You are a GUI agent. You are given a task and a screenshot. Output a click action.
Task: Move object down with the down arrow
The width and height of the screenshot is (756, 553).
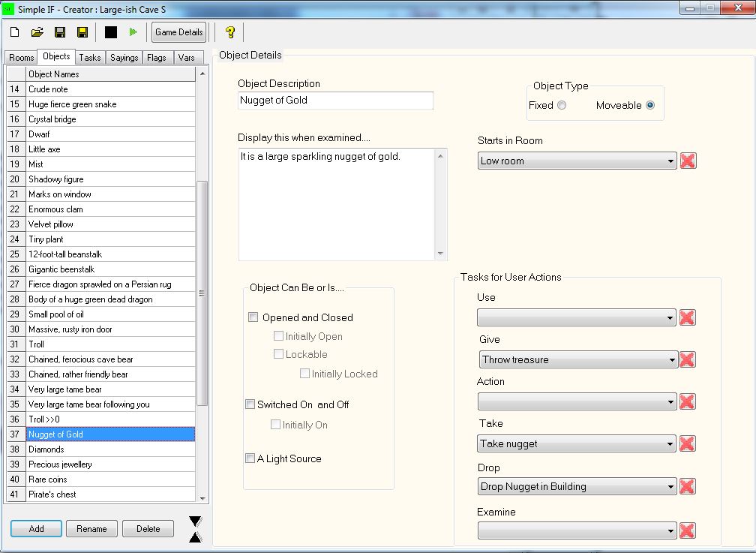195,521
